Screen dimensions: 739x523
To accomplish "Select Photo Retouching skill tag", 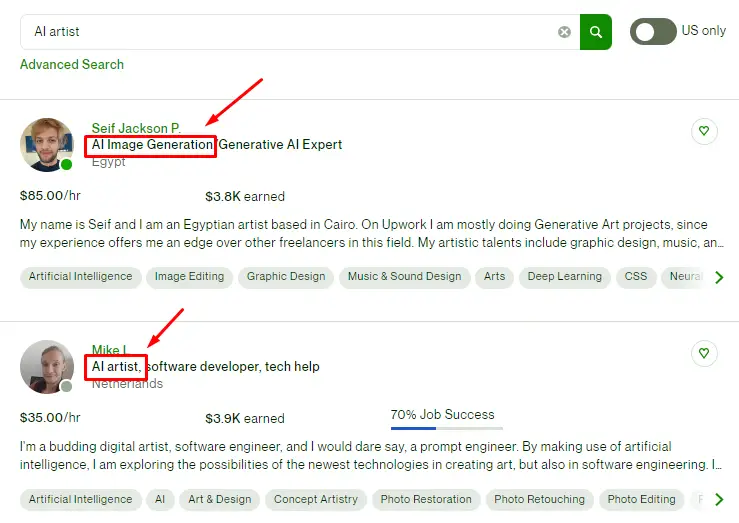I will coord(539,499).
